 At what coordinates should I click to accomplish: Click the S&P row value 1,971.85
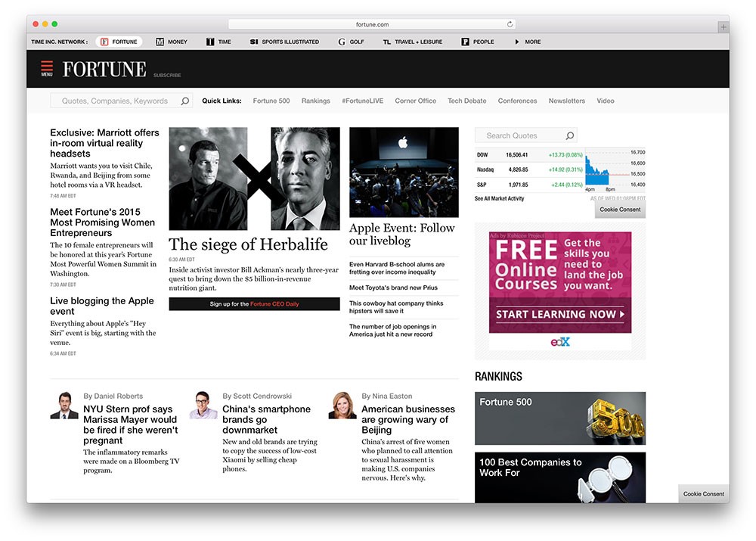click(x=519, y=185)
